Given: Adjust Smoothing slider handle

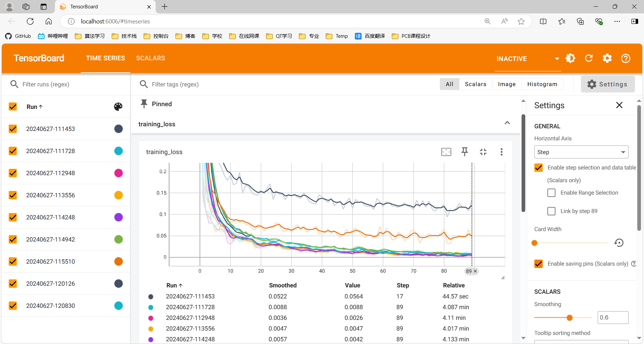Looking at the screenshot, I should pyautogui.click(x=569, y=318).
